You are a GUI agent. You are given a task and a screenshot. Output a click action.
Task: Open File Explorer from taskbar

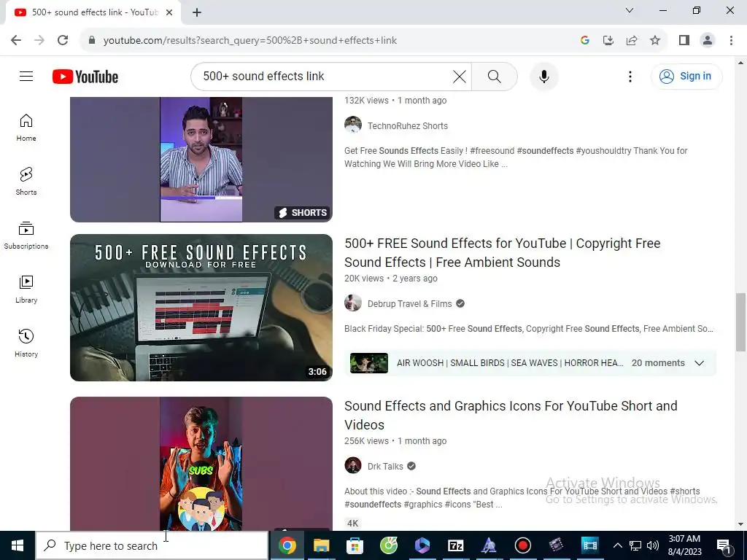321,545
